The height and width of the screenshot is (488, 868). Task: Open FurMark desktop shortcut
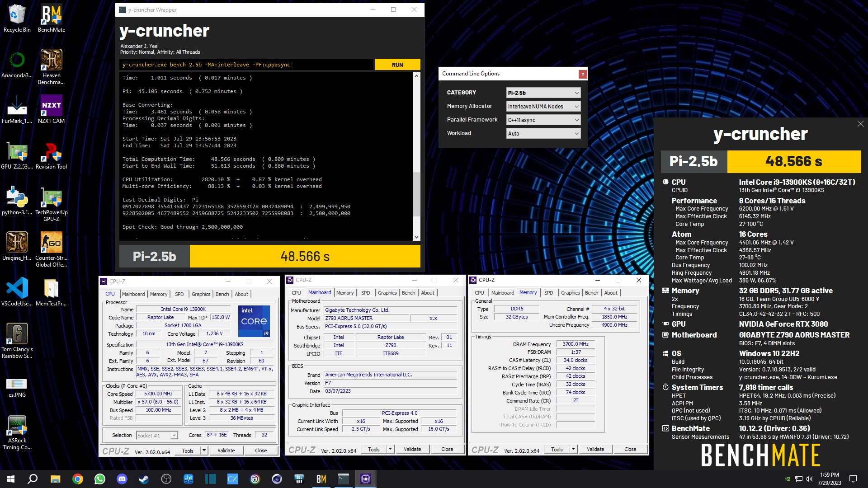click(x=17, y=109)
